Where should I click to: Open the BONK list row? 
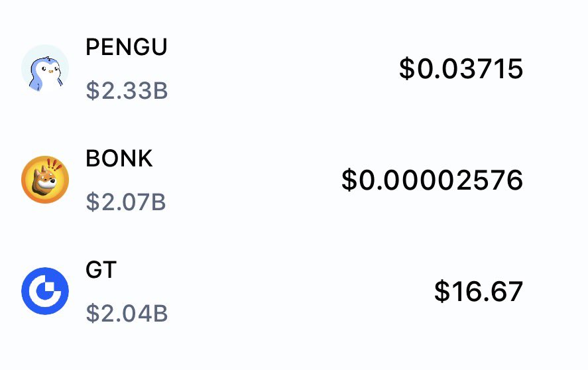point(294,180)
